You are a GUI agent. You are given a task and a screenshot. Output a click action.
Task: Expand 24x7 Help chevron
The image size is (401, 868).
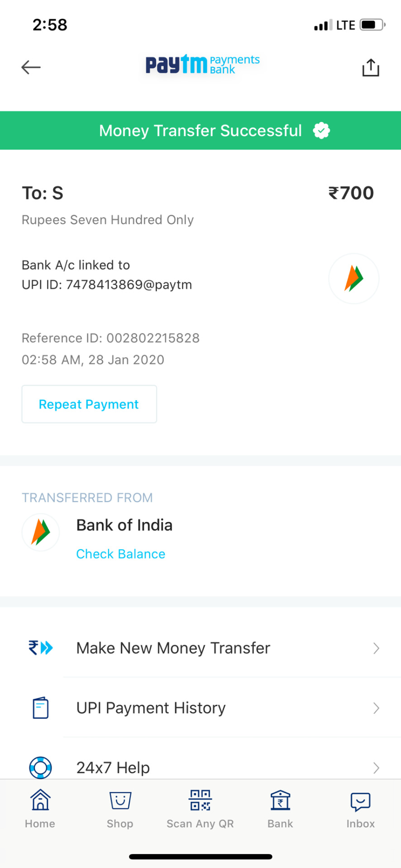point(376,768)
